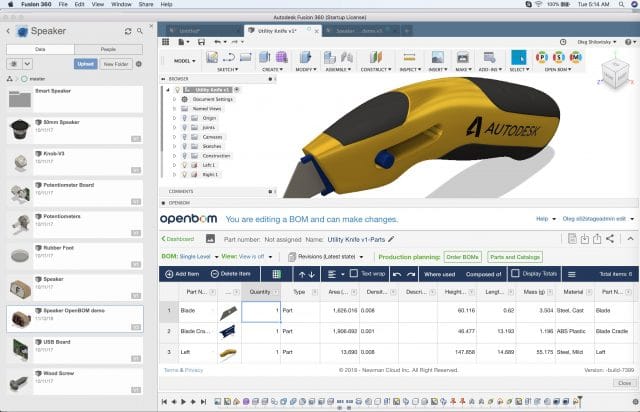Screen dimensions: 640x412
Task: Click the OpenBOM undo arrow
Action: pos(397,274)
